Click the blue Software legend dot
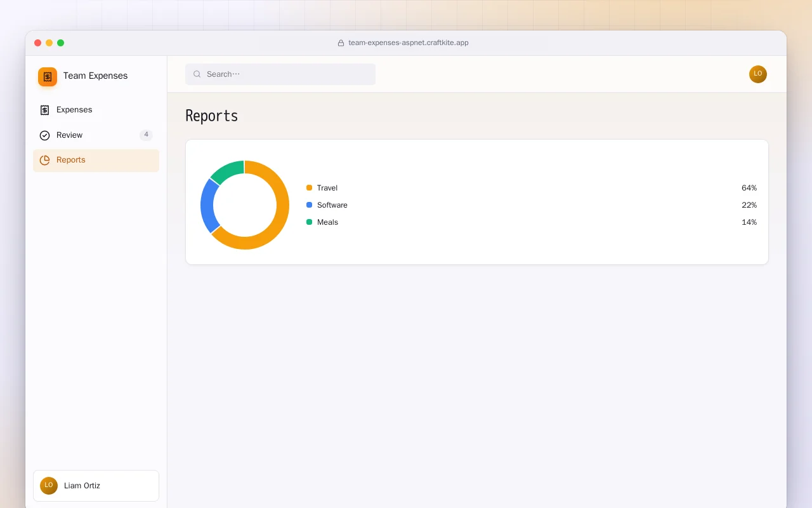The image size is (812, 508). [x=309, y=205]
